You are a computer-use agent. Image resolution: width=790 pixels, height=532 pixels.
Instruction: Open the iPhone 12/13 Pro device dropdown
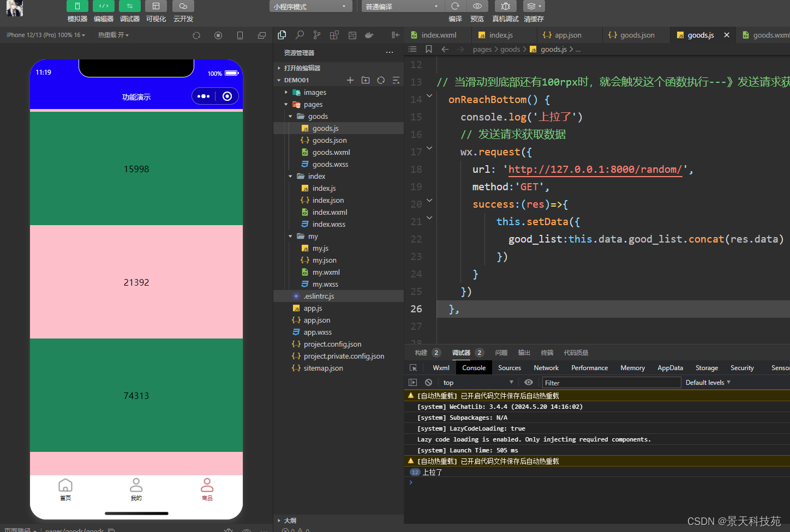coord(46,35)
